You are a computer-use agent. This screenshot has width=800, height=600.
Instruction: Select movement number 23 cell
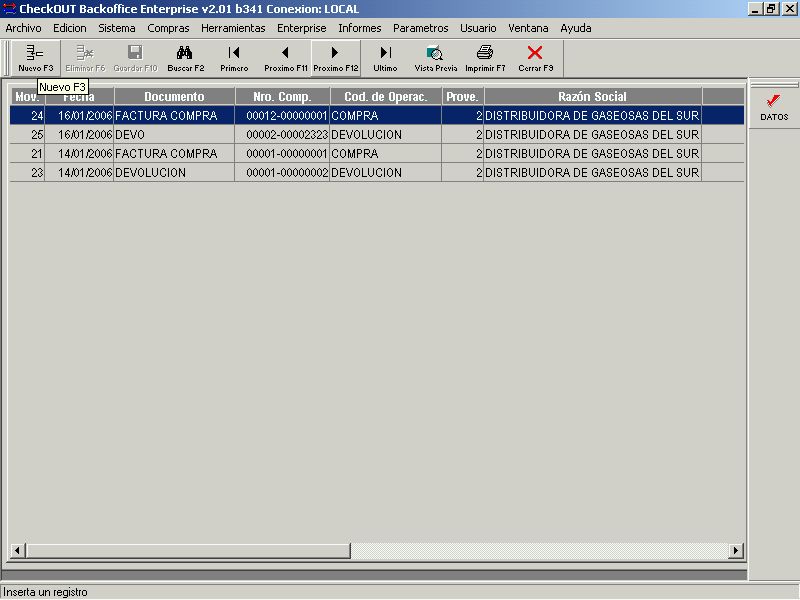[28, 172]
